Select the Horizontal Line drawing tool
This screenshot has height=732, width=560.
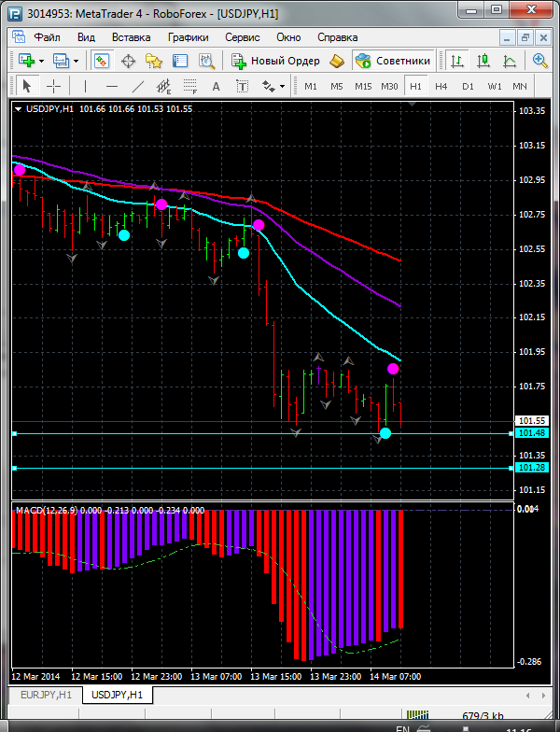coord(112,86)
